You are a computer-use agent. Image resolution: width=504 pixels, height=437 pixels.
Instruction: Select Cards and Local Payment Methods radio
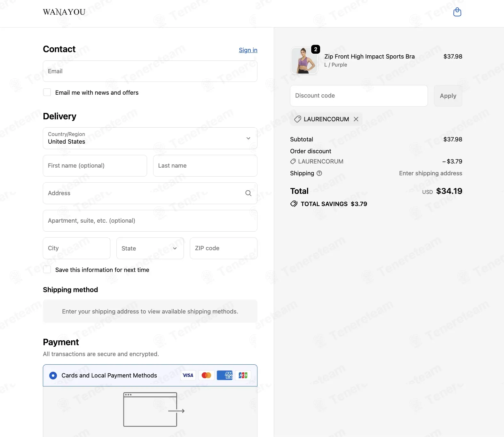point(53,375)
